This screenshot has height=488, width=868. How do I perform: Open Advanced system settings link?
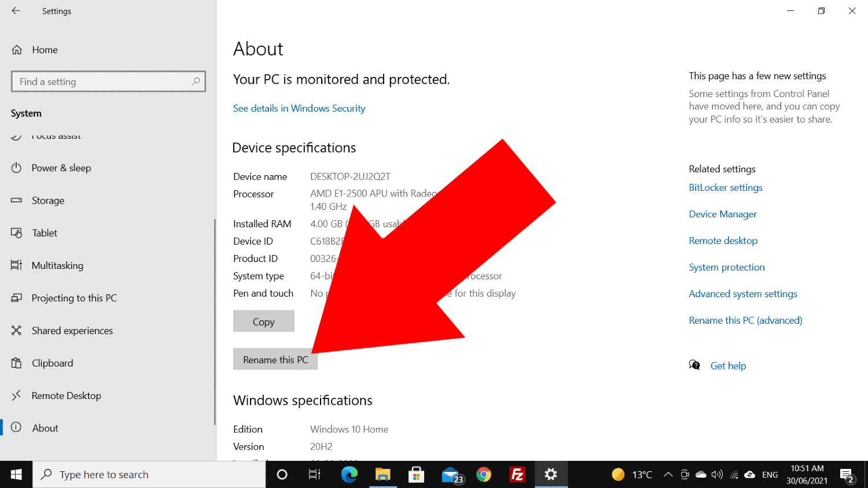[743, 294]
